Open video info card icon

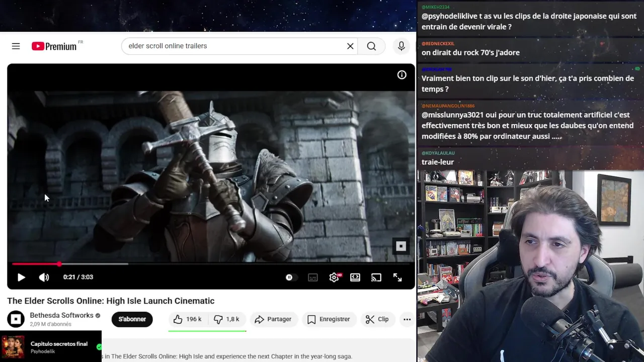pyautogui.click(x=401, y=75)
